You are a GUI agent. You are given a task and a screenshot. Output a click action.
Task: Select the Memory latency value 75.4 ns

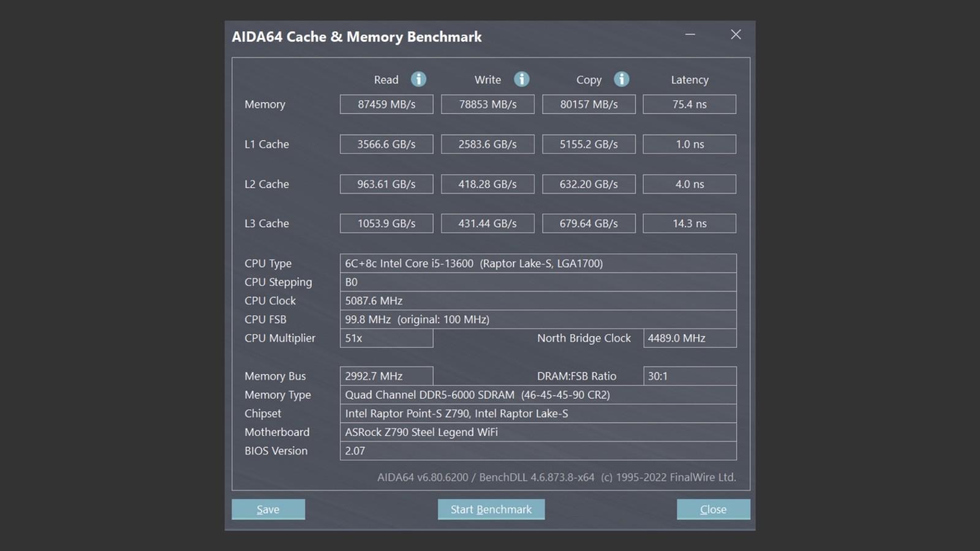(689, 104)
